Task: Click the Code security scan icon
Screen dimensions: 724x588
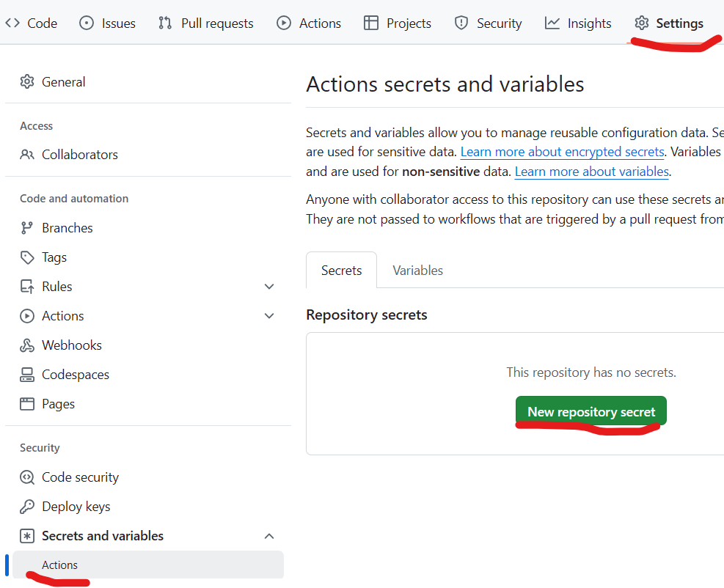Action: point(27,477)
